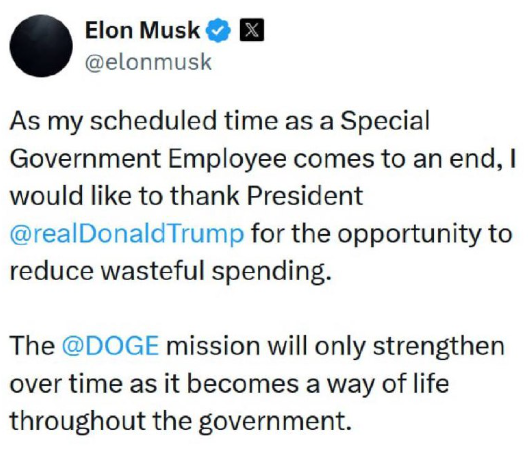The width and height of the screenshot is (528, 459).
Task: Click the line 'throughout the government.'
Action: tap(181, 421)
